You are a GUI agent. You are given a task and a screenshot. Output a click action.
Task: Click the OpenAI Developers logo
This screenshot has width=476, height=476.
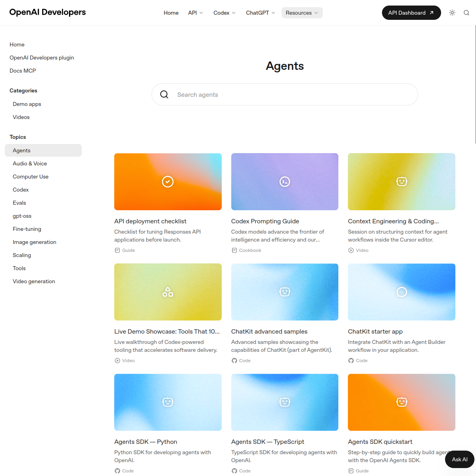tap(48, 12)
